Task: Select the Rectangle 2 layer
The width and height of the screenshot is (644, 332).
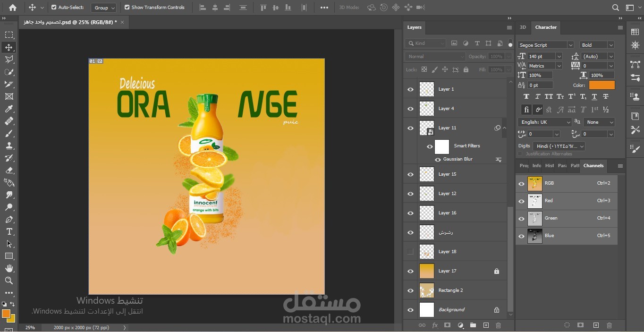Action: click(x=455, y=290)
